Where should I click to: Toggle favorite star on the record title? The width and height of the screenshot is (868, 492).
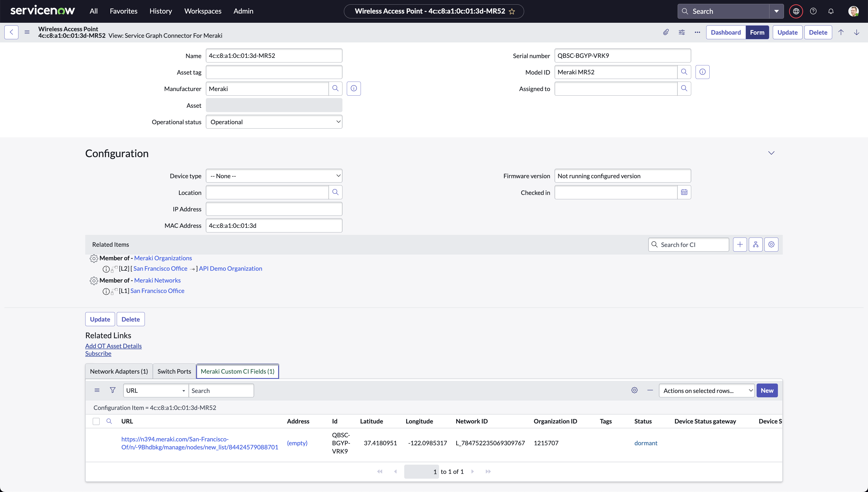512,11
